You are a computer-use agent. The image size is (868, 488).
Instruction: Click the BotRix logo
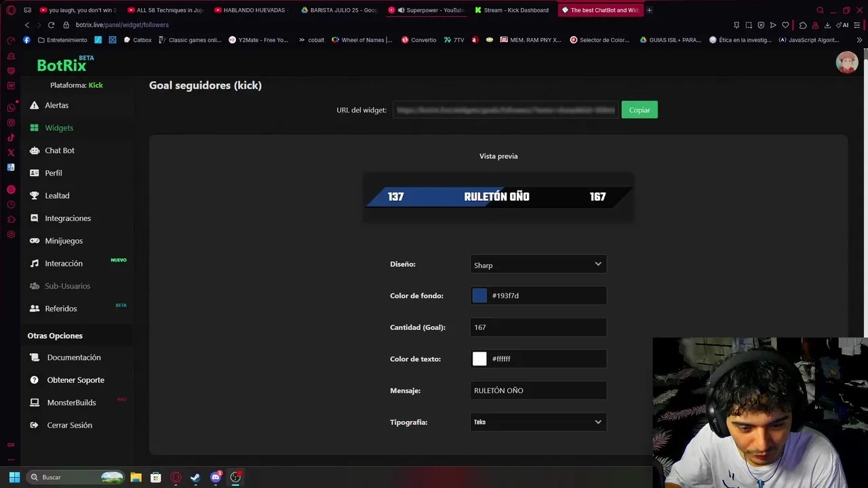[65, 64]
